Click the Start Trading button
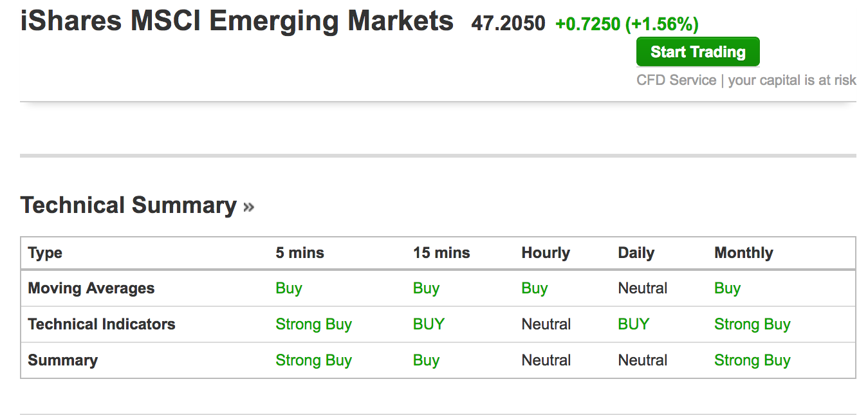 [697, 52]
